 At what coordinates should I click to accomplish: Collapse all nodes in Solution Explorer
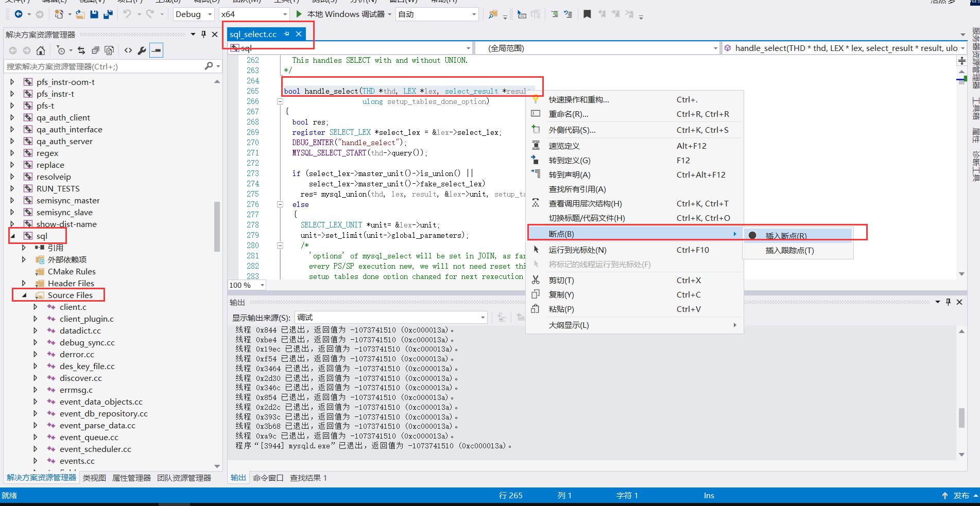coord(95,50)
